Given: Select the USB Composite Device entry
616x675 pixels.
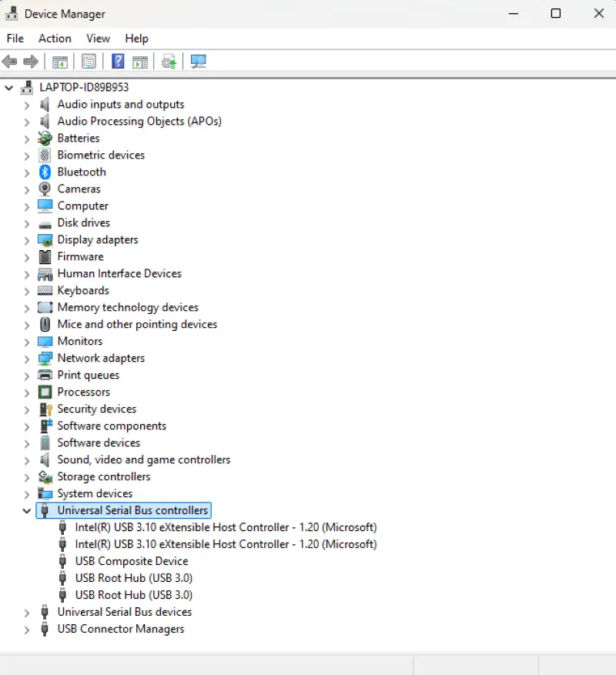Looking at the screenshot, I should pos(131,561).
